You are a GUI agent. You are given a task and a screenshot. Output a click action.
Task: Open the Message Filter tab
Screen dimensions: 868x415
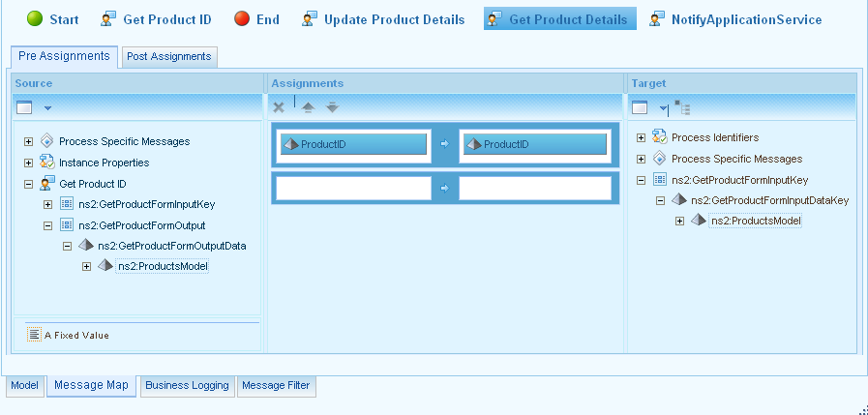click(x=276, y=385)
